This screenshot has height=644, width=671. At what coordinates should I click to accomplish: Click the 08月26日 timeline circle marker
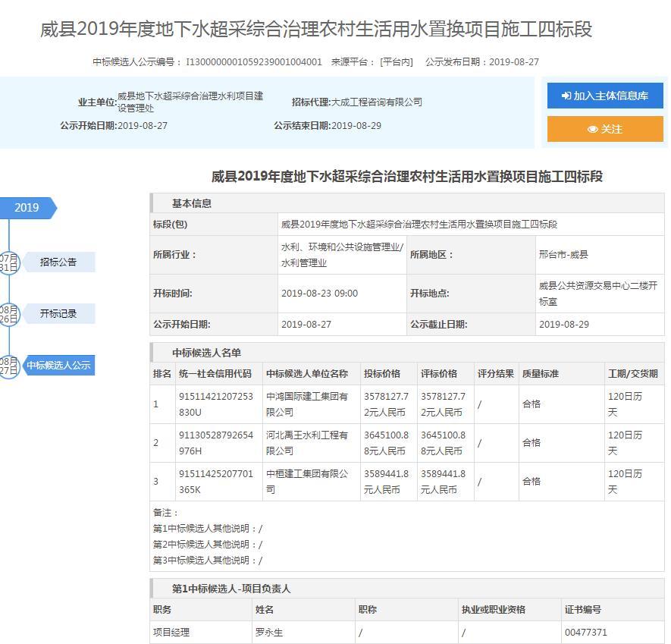coord(8,314)
